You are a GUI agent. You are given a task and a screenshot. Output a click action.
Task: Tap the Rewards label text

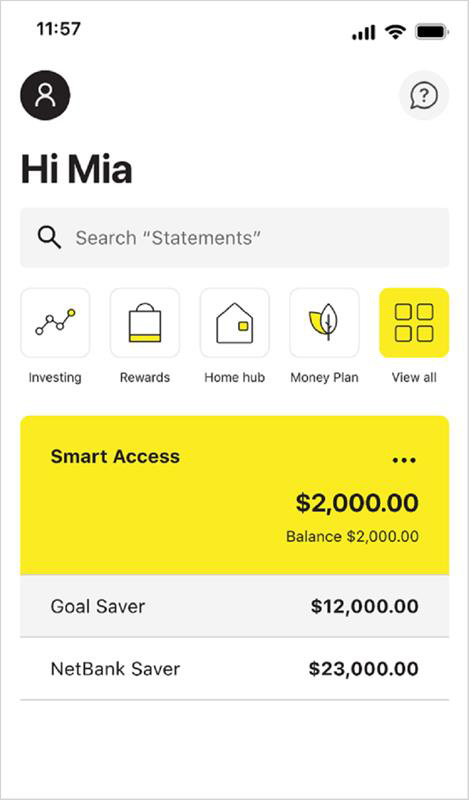tap(145, 378)
